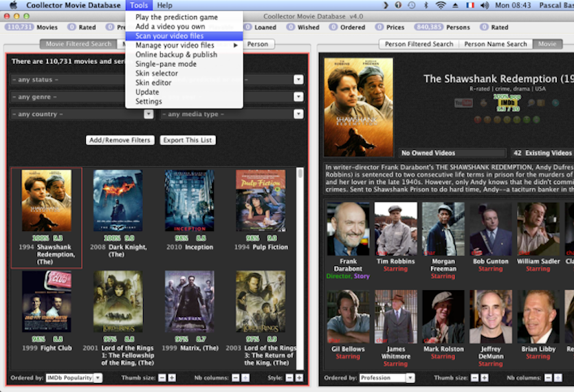574x392 pixels.
Task: Open Skin selector from Tools menu
Action: 184,74
